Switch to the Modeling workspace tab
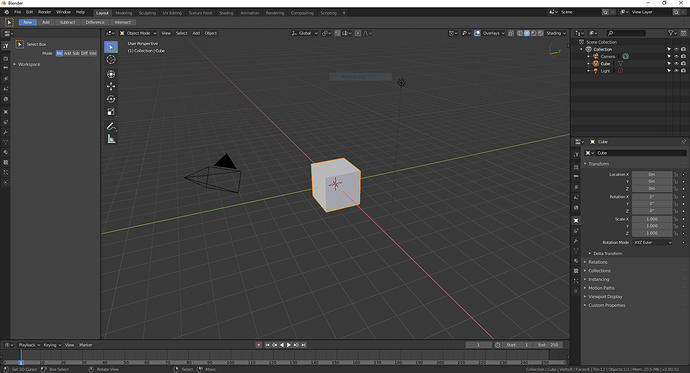This screenshot has width=690, height=373. [124, 13]
